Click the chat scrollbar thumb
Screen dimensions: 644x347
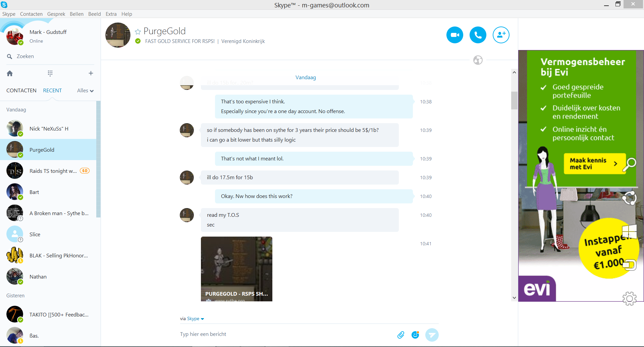click(514, 100)
